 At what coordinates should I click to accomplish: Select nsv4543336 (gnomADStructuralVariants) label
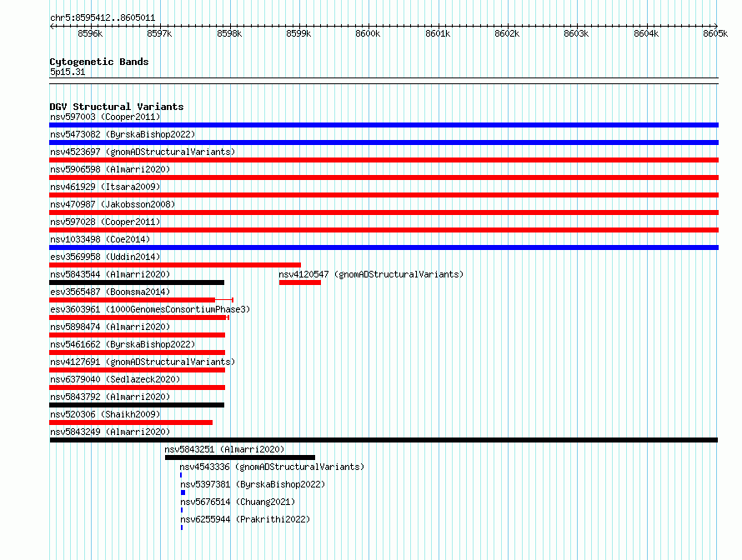[x=272, y=467]
